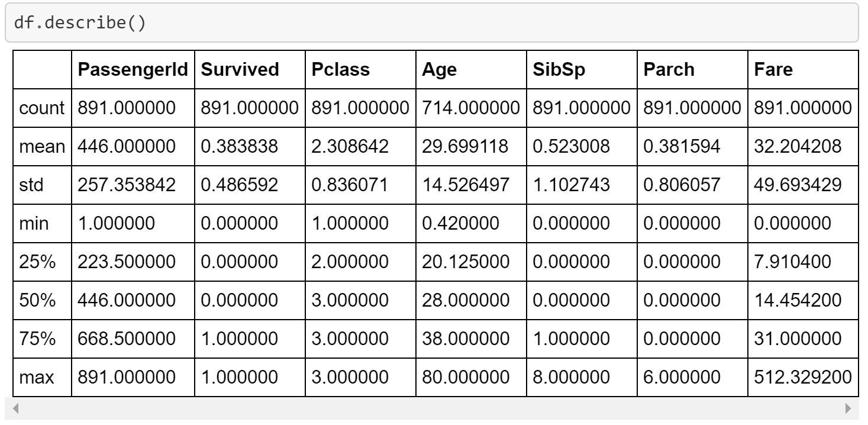
Task: Select the mean row label
Action: 41,147
